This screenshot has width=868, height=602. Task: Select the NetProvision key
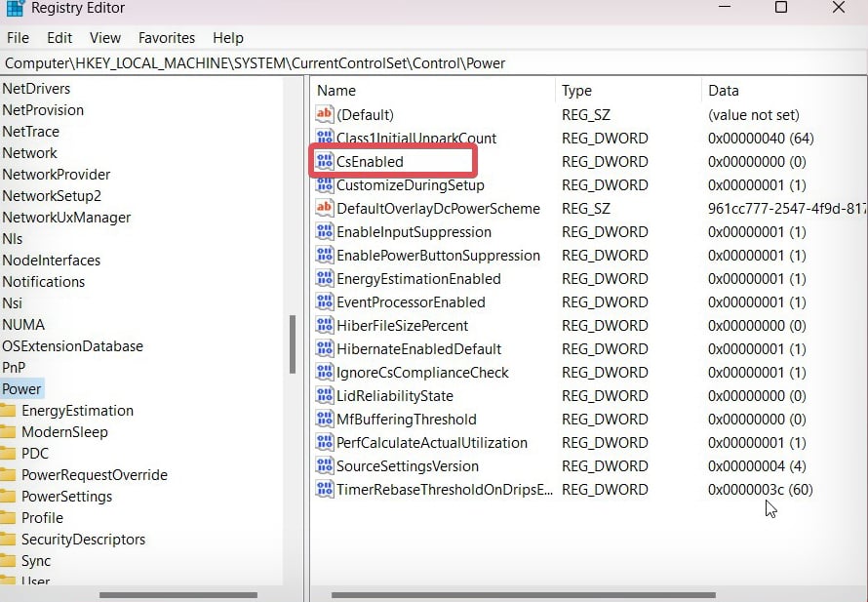[x=43, y=109]
